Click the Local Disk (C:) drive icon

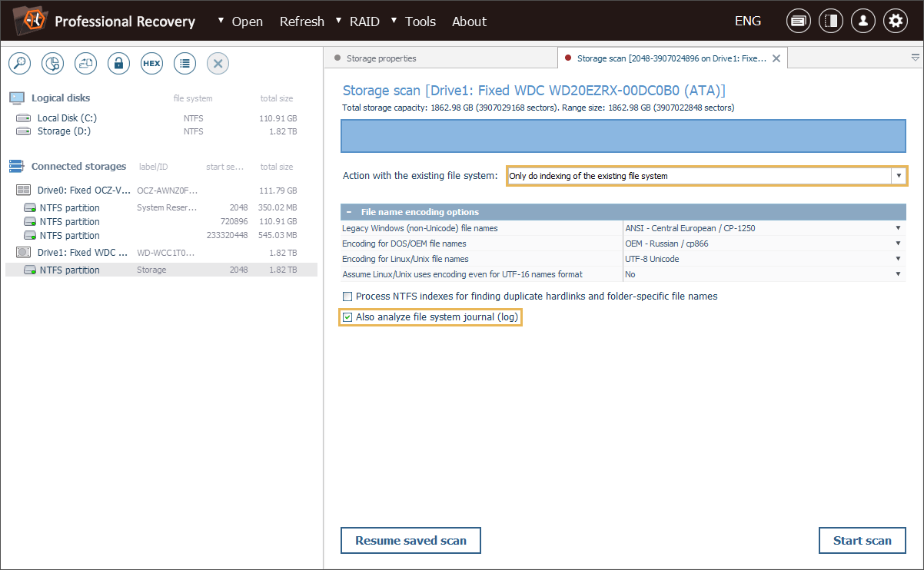(x=24, y=118)
